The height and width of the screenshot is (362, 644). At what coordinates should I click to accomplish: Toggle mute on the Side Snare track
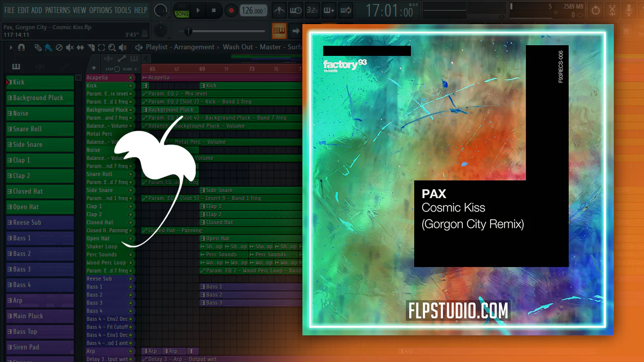(131, 191)
